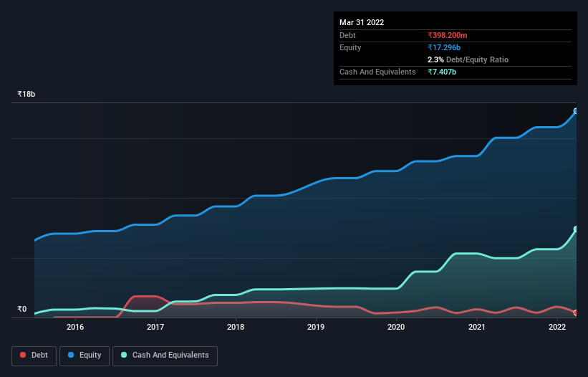Viewport: 588px width, 377px height.
Task: Click the teal Cash And Equivalents legend dot
Action: coord(124,355)
